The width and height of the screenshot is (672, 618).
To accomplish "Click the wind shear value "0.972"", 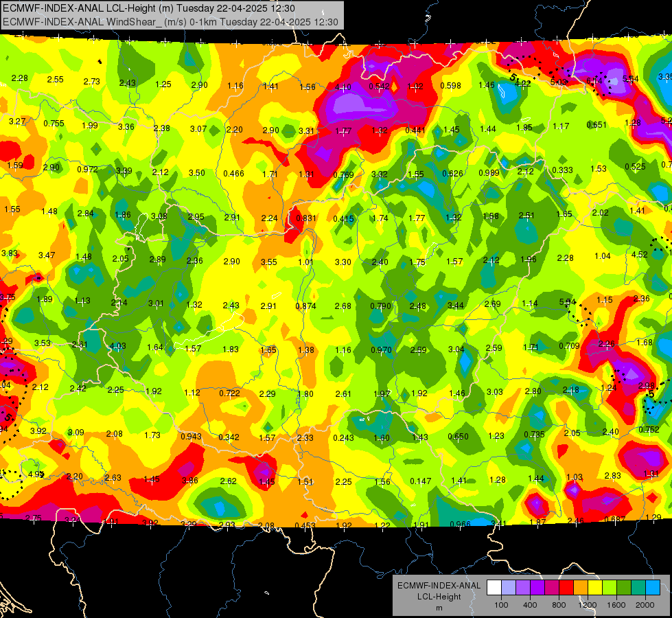I will pos(87,170).
